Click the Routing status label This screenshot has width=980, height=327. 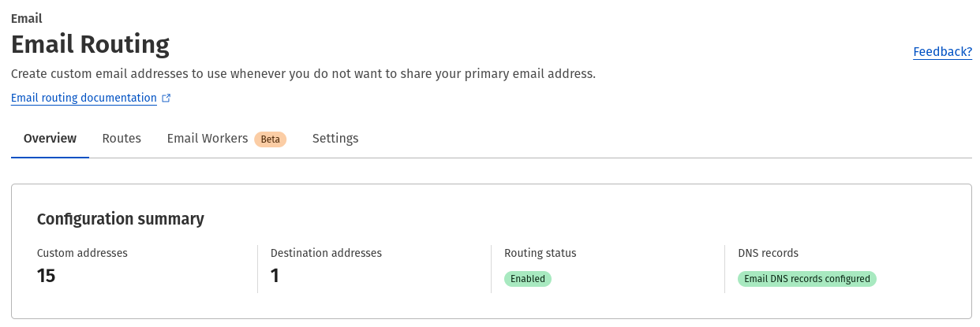click(540, 253)
